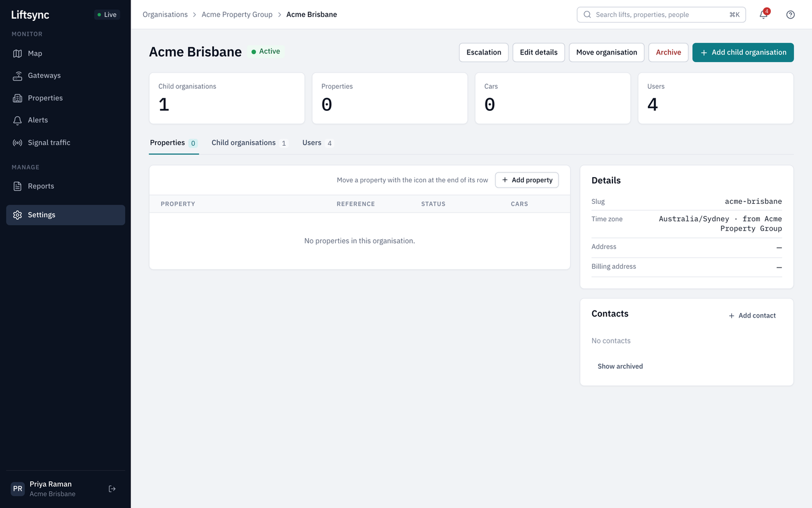Click the Properties building icon
Screen dimensions: 812x508
pos(17,98)
